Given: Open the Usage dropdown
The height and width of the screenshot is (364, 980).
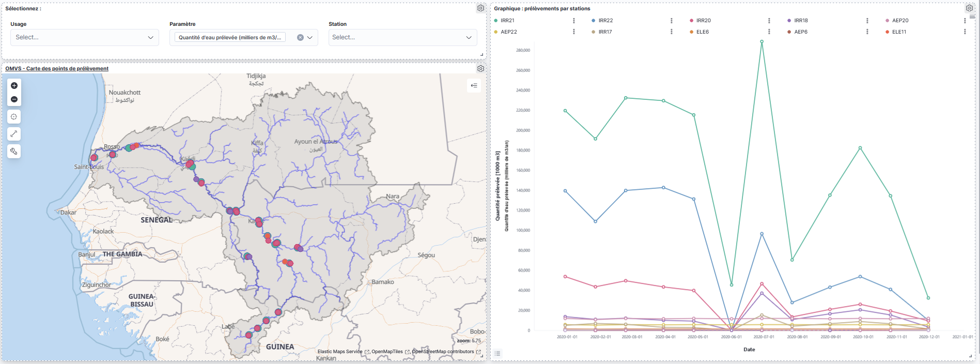Looking at the screenshot, I should point(84,38).
